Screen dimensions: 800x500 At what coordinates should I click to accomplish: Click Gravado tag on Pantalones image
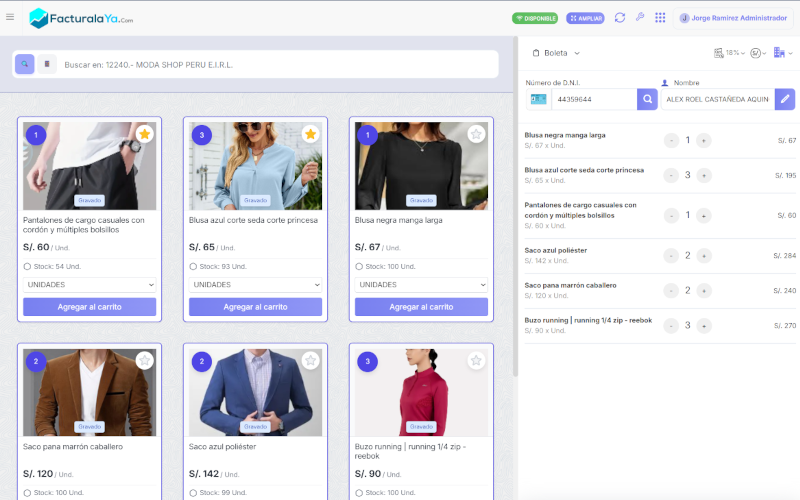pyautogui.click(x=90, y=201)
